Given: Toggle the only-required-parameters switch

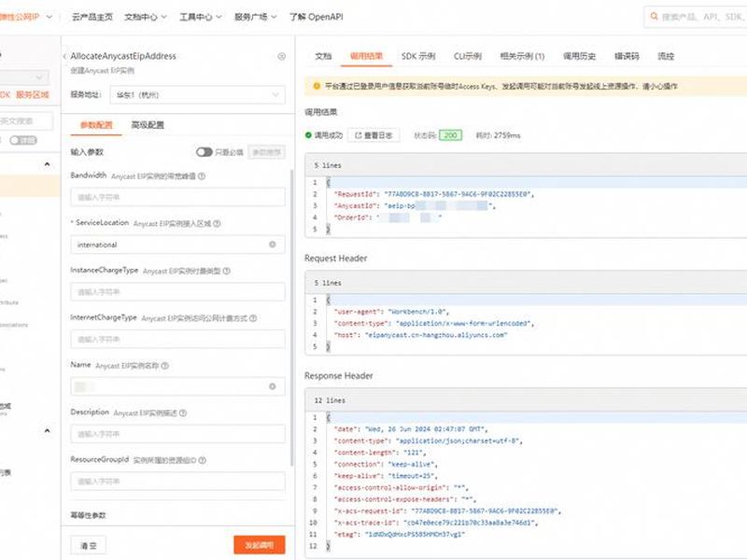Looking at the screenshot, I should 204,152.
